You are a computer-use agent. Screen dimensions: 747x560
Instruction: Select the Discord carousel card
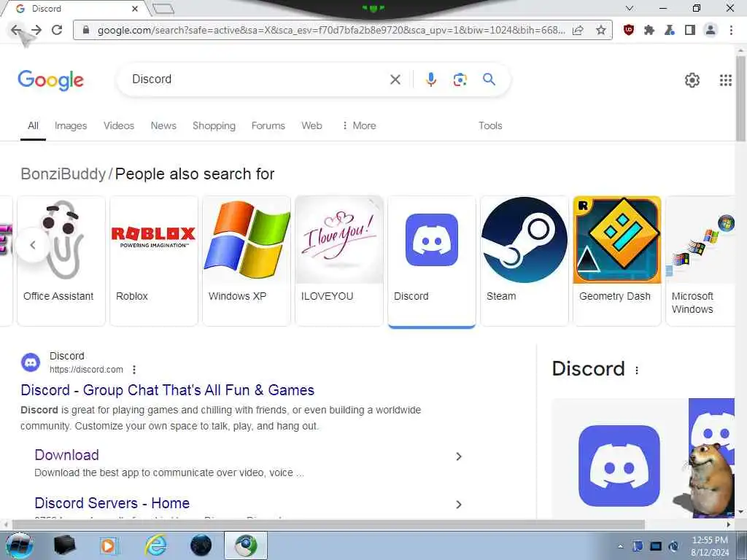coord(432,260)
